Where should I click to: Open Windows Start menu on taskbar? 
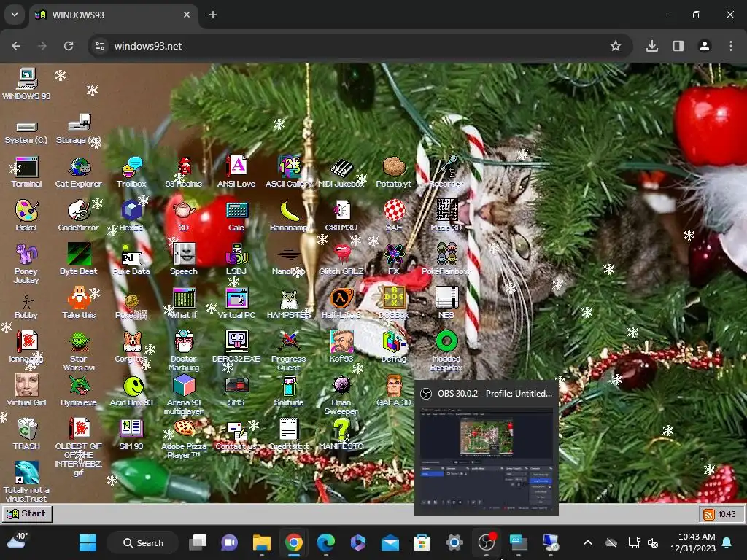tap(88, 542)
